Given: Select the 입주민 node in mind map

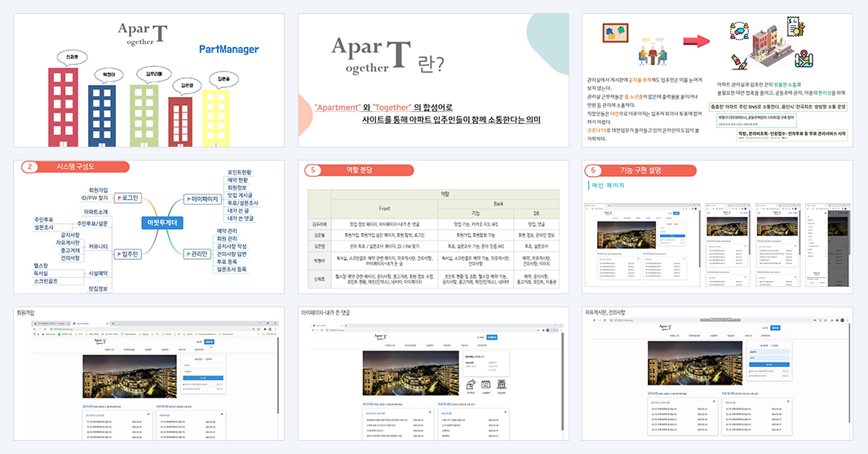Looking at the screenshot, I should [127, 253].
